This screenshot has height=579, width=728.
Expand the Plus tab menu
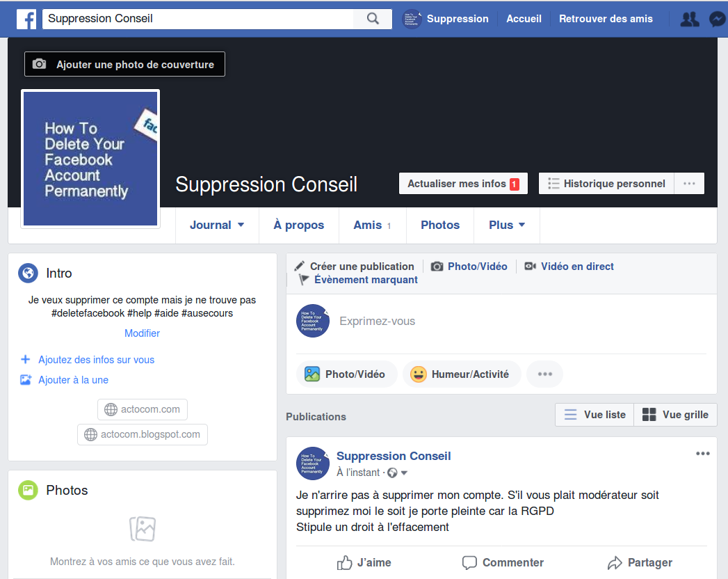point(507,225)
